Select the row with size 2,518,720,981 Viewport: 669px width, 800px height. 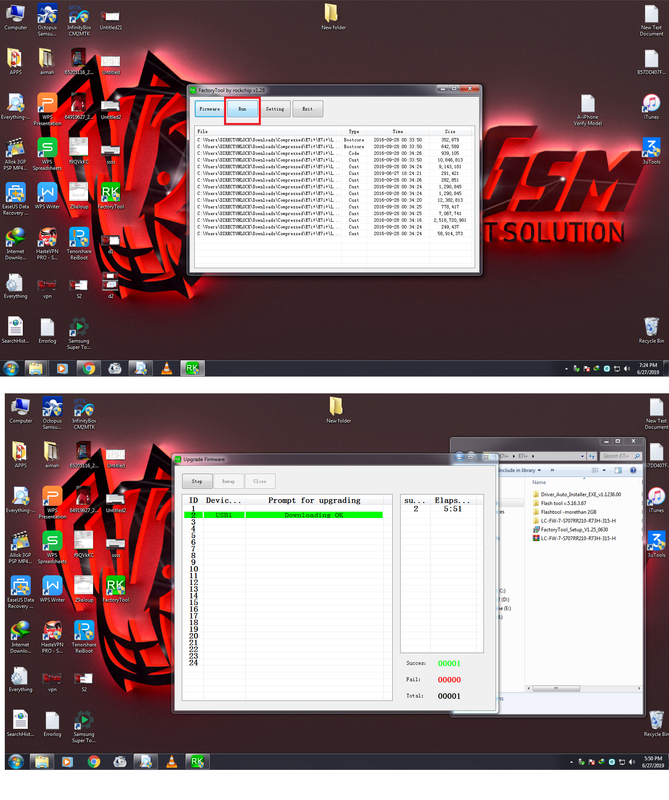tap(334, 220)
